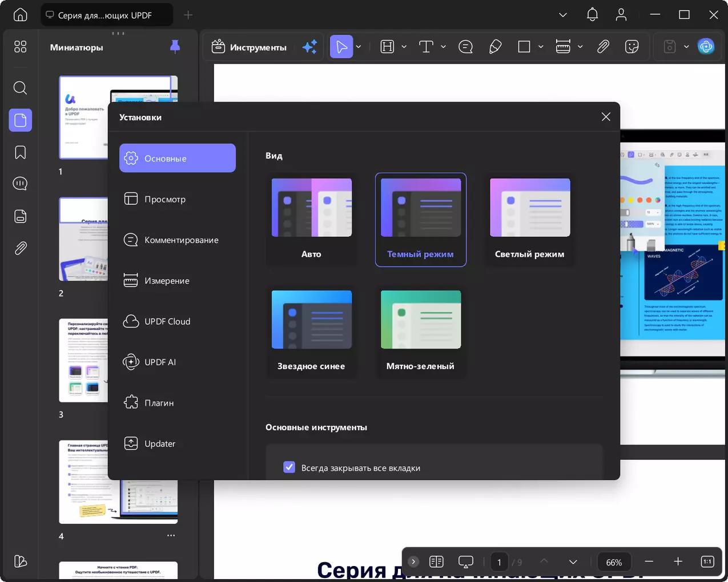Toggle the page layout view in the bottom bar
Image resolution: width=728 pixels, height=582 pixels.
pos(436,561)
